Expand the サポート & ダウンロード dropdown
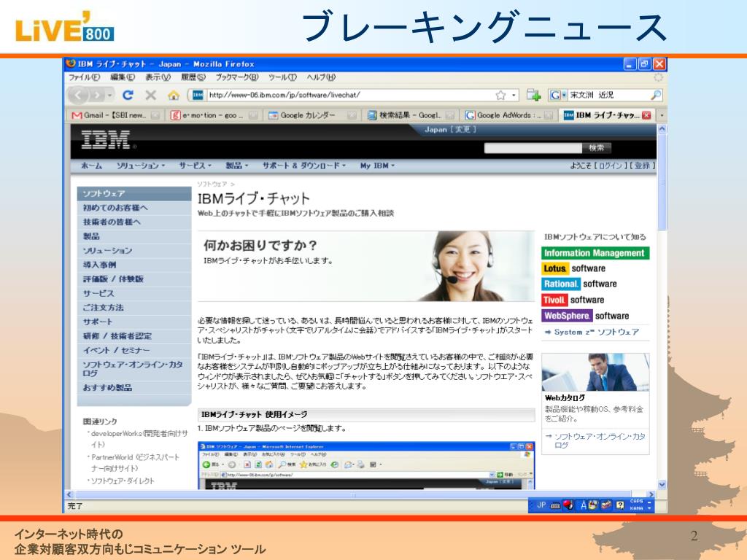Screen dimensions: 747x560 click(304, 166)
